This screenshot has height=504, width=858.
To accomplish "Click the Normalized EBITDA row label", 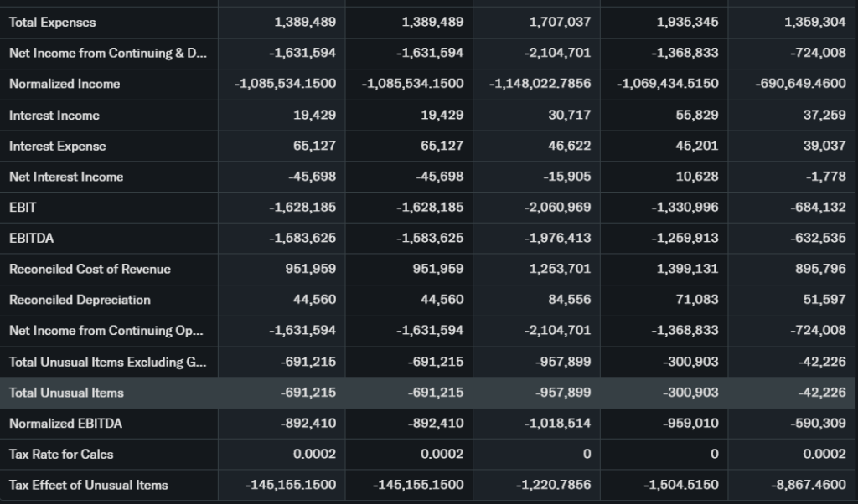I will tap(65, 424).
